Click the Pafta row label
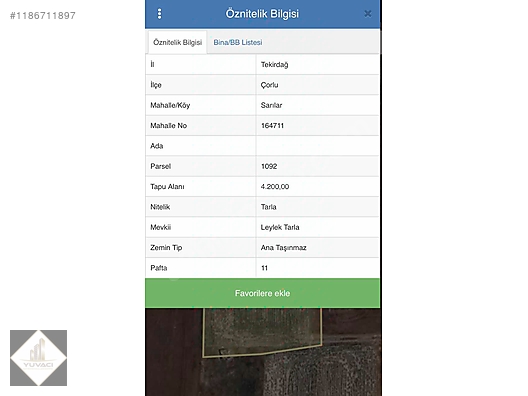The image size is (528, 396). (x=158, y=268)
